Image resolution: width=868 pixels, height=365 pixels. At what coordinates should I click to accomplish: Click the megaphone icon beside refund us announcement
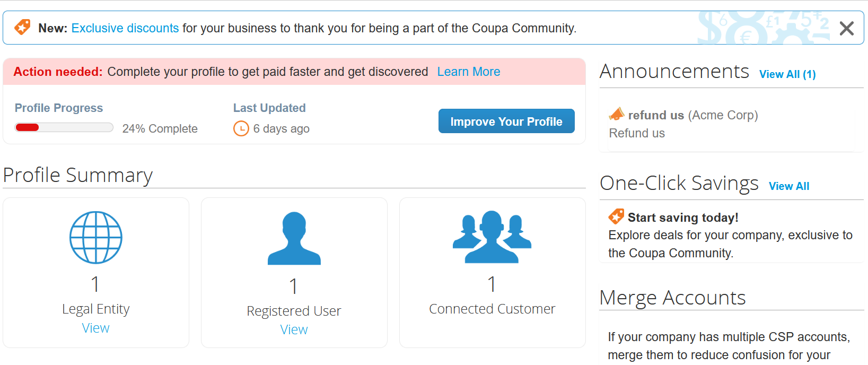(617, 114)
